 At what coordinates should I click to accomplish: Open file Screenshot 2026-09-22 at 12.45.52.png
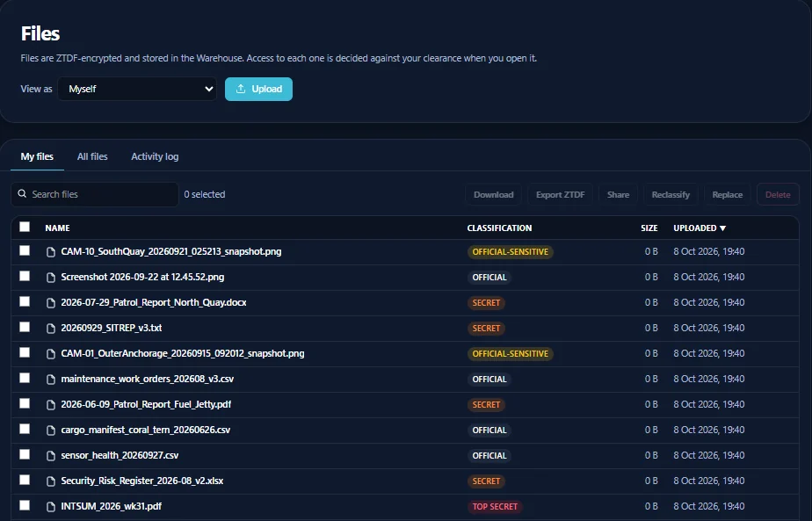pos(142,277)
